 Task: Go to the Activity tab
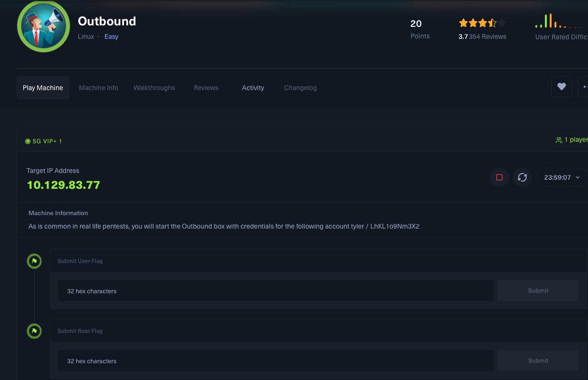point(253,88)
